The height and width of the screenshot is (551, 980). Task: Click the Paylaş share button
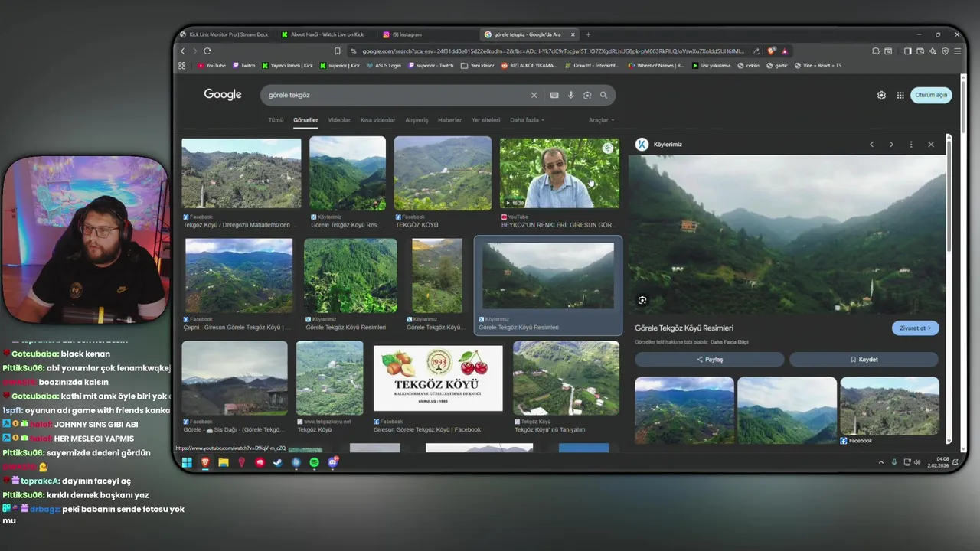(x=709, y=360)
